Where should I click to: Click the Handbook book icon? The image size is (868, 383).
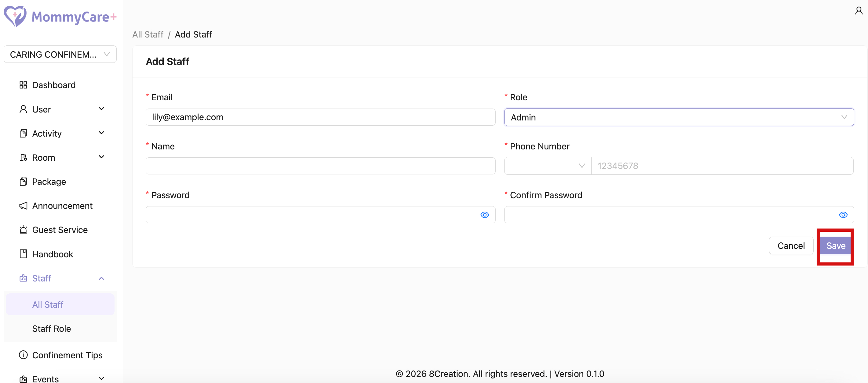(23, 254)
